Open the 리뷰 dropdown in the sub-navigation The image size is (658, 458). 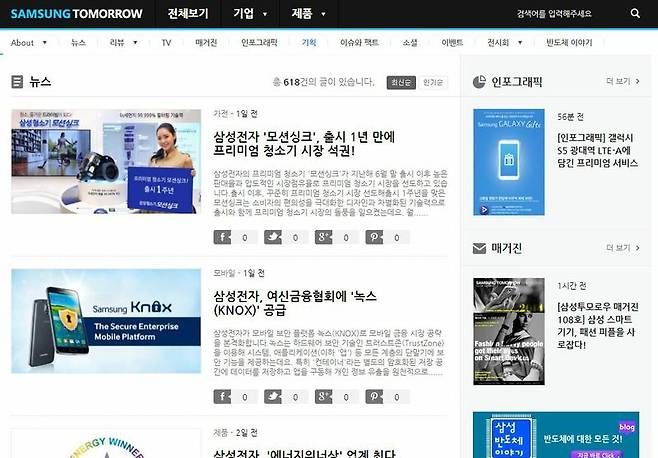click(122, 43)
